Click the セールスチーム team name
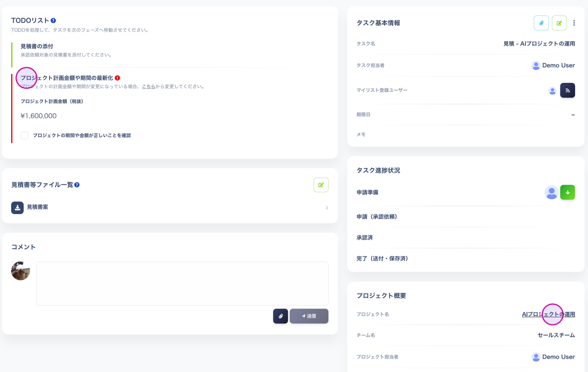Viewport: 588px width, 372px height. [x=556, y=335]
